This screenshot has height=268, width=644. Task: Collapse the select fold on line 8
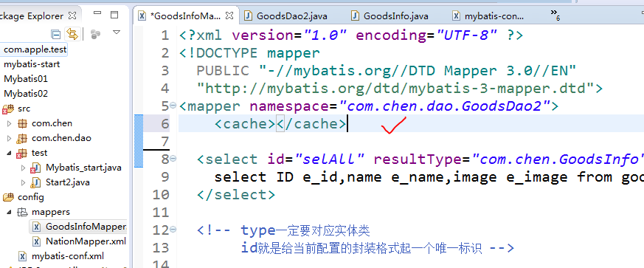(173, 159)
